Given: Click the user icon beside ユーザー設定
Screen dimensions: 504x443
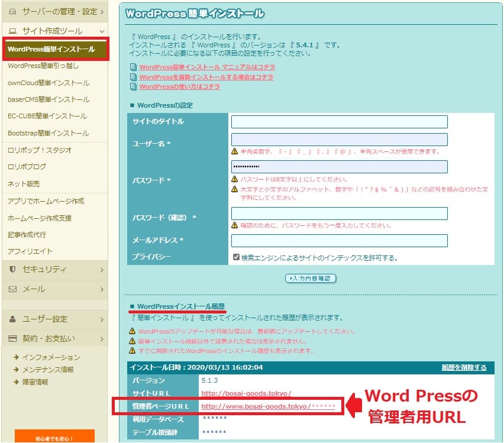Looking at the screenshot, I should pos(12,319).
